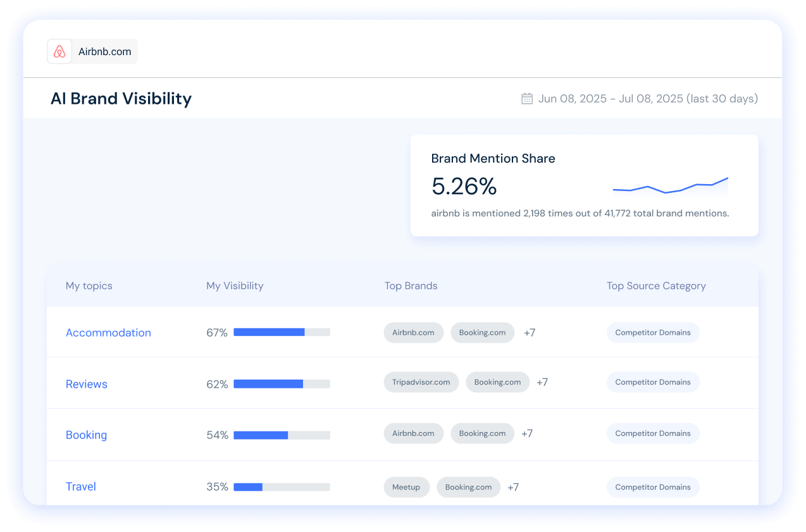Click the Meetup brand chip
Image resolution: width=806 pixels, height=532 pixels.
[x=406, y=487]
